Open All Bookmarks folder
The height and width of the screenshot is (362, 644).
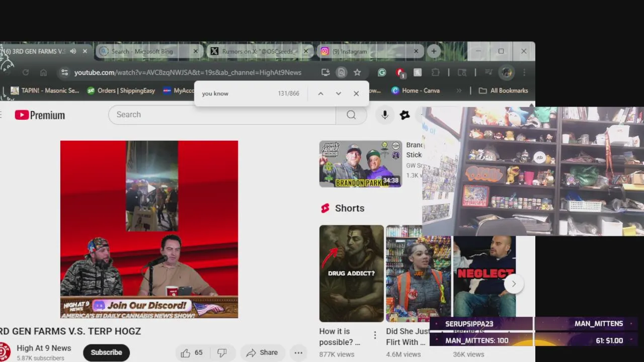503,90
